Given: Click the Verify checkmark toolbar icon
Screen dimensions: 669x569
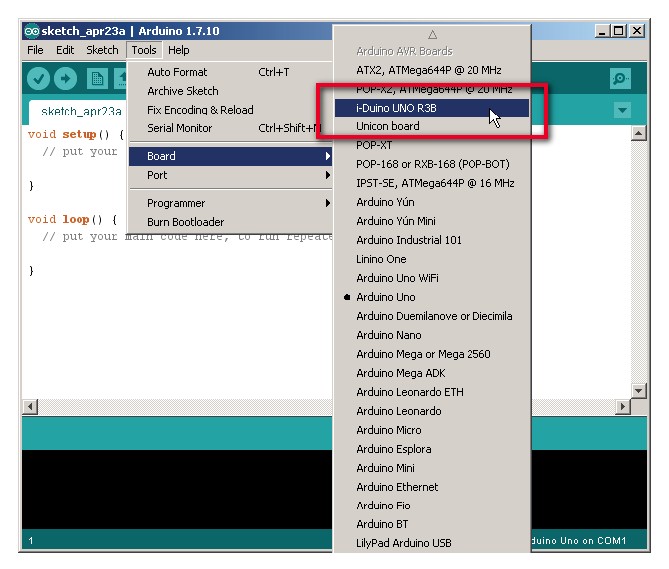Looking at the screenshot, I should click(38, 79).
